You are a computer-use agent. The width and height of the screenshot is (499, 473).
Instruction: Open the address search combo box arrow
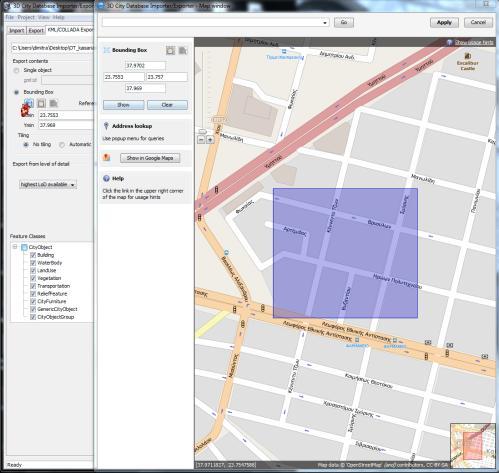click(x=325, y=23)
